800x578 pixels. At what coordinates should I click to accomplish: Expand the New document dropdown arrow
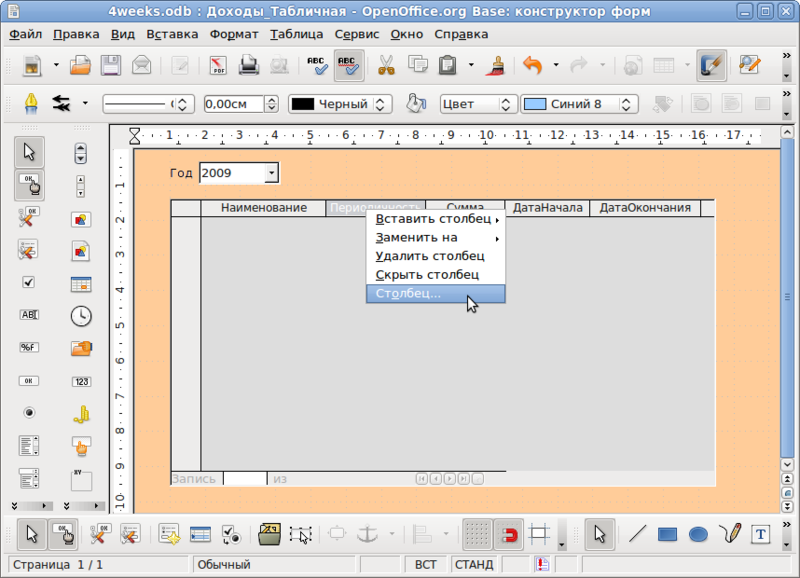click(x=56, y=65)
